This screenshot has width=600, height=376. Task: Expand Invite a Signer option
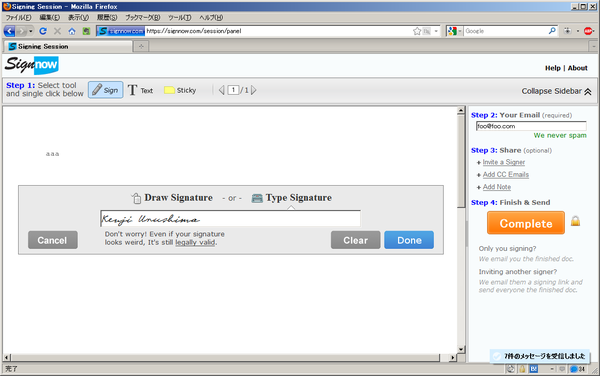(x=504, y=162)
